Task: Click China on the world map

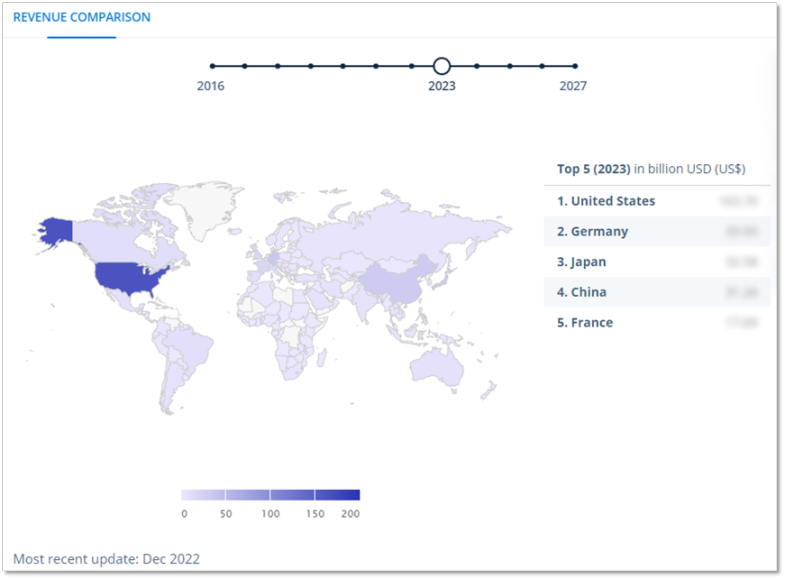Action: [x=395, y=282]
